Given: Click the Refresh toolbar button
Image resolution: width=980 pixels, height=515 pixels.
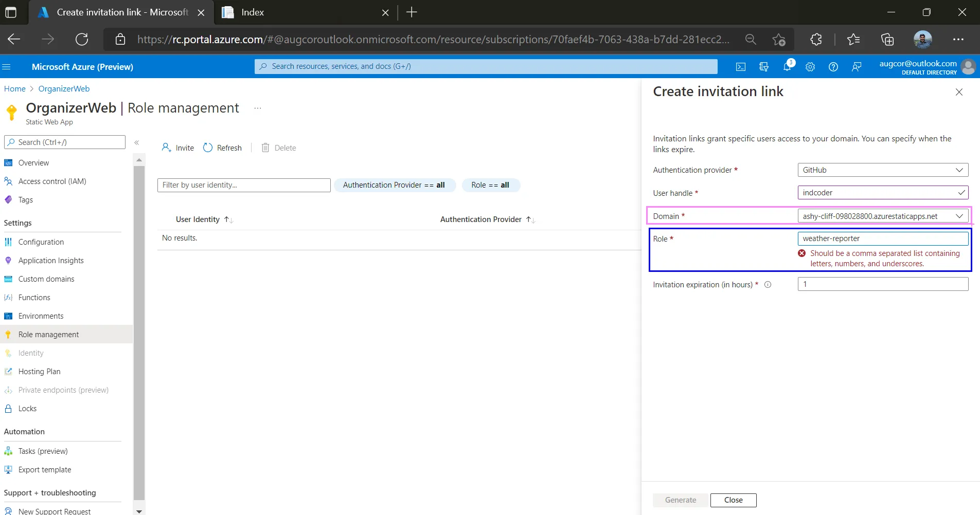Looking at the screenshot, I should click(222, 148).
